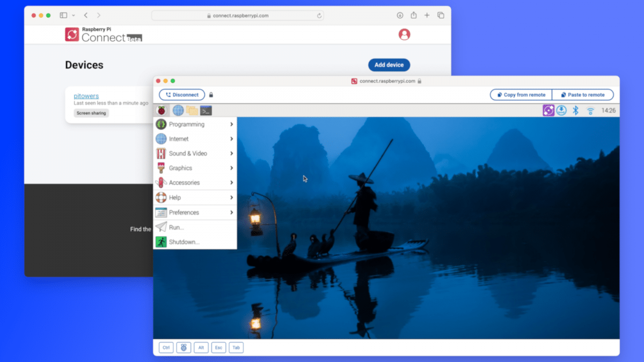The height and width of the screenshot is (362, 644).
Task: Select Shutdown... from the menu
Action: [x=184, y=242]
